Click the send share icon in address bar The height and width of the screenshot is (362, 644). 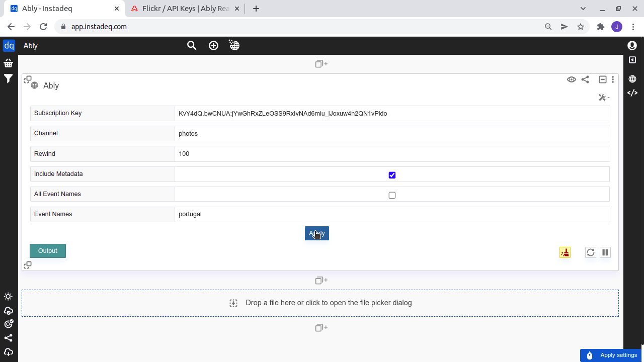coord(565,27)
